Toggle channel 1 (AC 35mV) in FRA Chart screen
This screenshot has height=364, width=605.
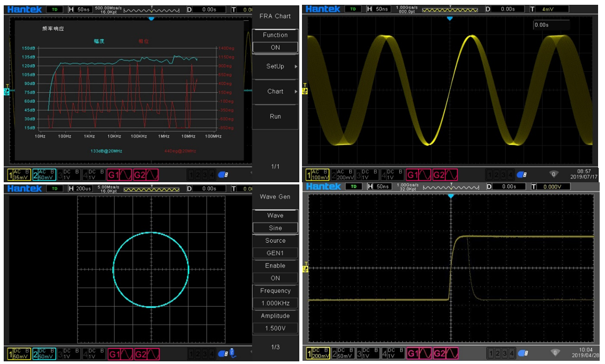pos(19,175)
